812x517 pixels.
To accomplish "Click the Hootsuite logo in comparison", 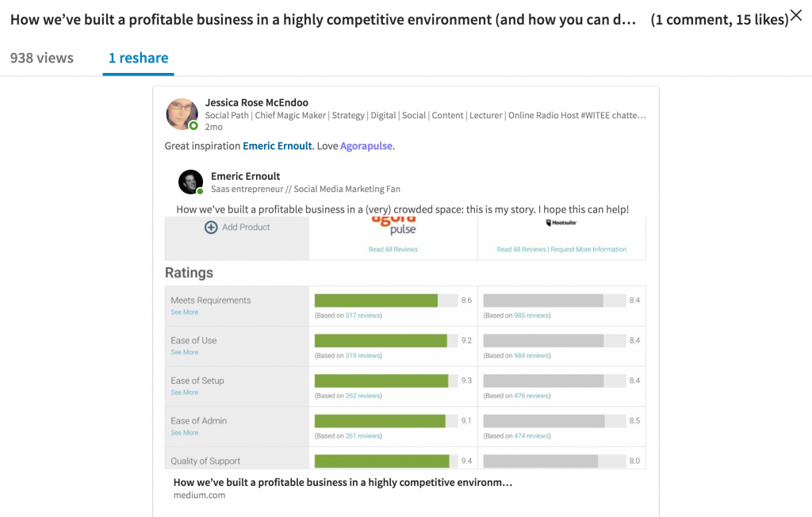I will click(561, 223).
